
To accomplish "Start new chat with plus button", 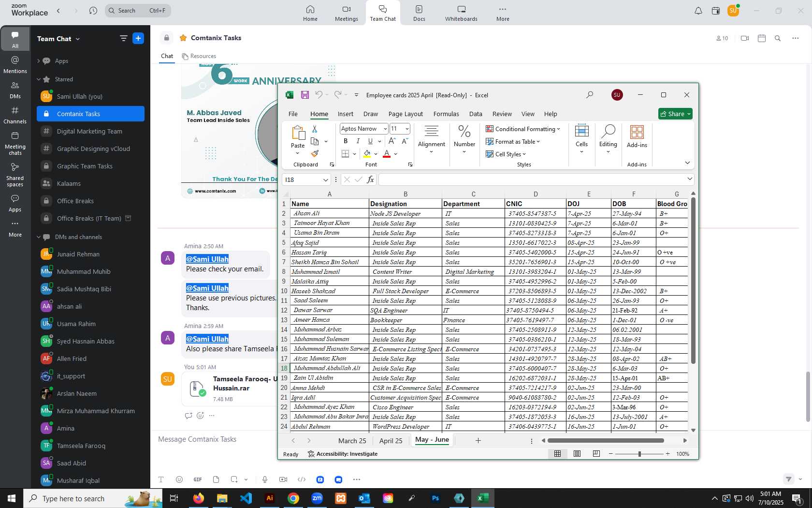I will point(138,38).
